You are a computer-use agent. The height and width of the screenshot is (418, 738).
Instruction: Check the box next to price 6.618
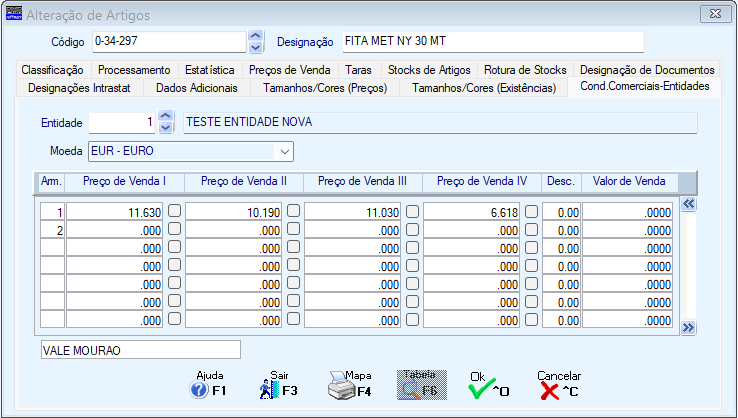pyautogui.click(x=531, y=211)
